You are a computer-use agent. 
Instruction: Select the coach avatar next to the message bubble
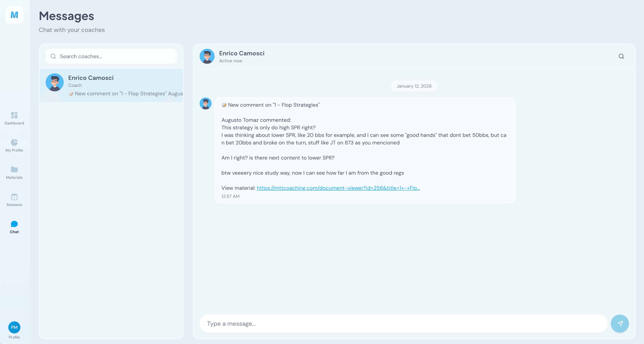(x=205, y=103)
